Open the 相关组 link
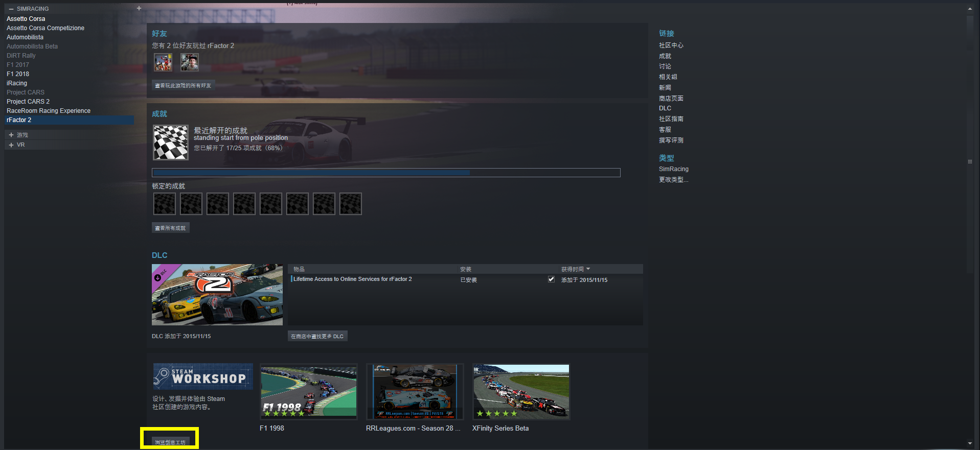The width and height of the screenshot is (980, 450). [x=668, y=77]
